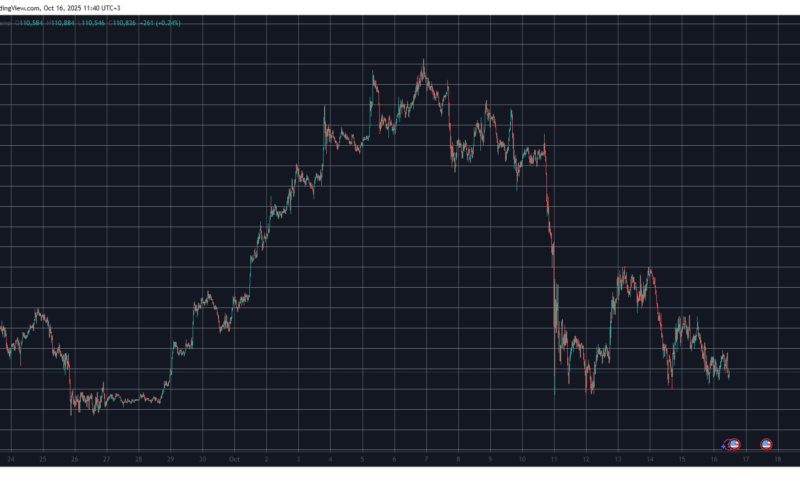Click date 18 on the time axis

pyautogui.click(x=777, y=459)
